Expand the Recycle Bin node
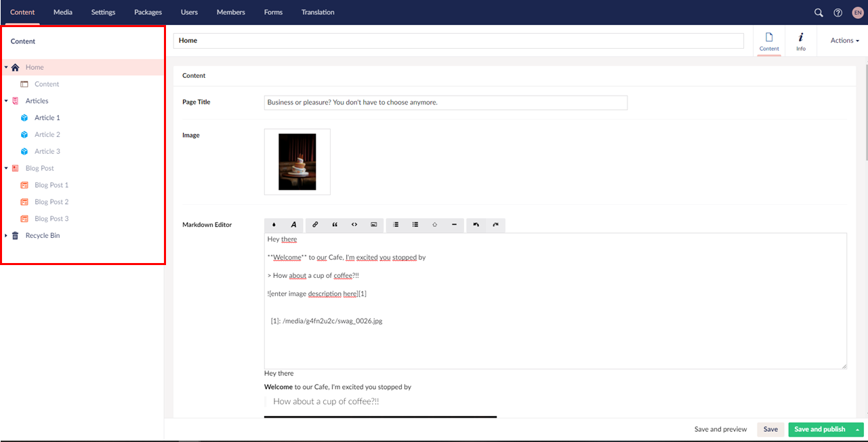Viewport: 868px width, 442px height. (6, 236)
